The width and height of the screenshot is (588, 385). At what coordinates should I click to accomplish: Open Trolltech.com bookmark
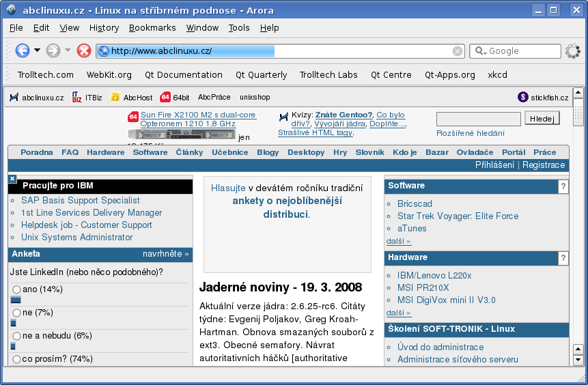pyautogui.click(x=46, y=75)
